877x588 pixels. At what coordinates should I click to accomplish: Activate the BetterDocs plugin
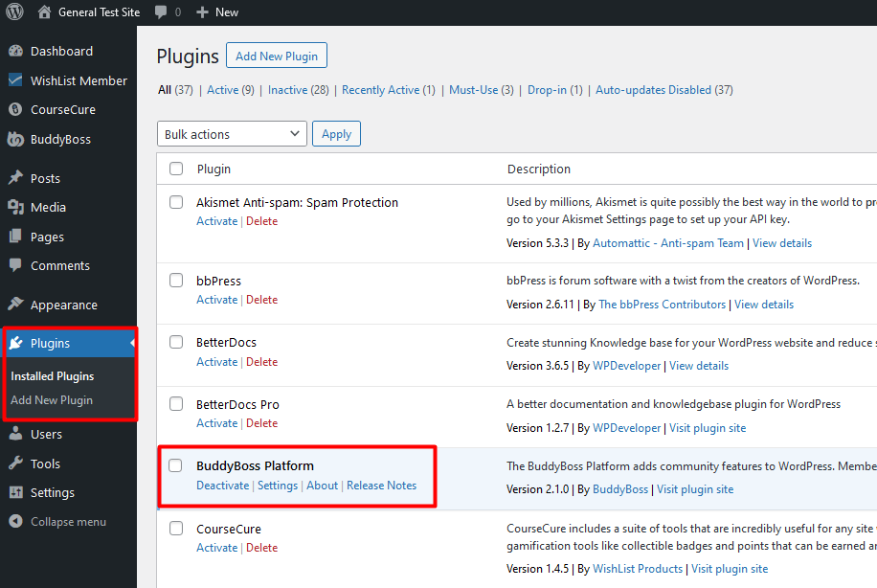pyautogui.click(x=216, y=361)
